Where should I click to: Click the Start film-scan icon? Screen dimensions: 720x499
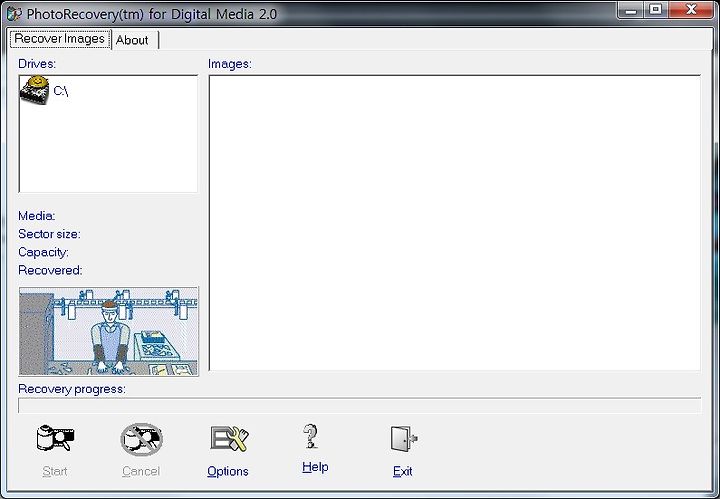tap(55, 438)
